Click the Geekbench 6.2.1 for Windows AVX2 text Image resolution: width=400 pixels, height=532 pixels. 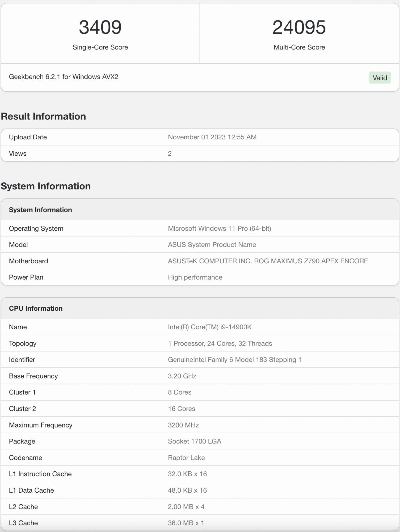click(64, 77)
